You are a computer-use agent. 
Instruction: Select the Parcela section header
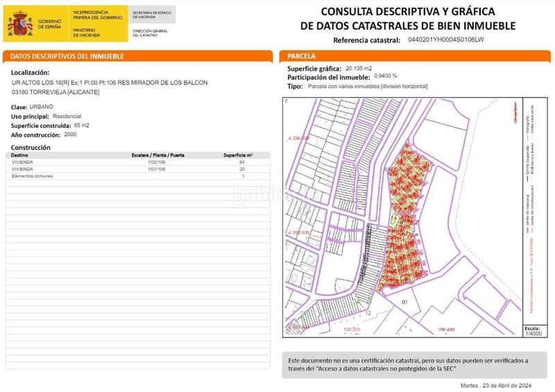(x=300, y=56)
